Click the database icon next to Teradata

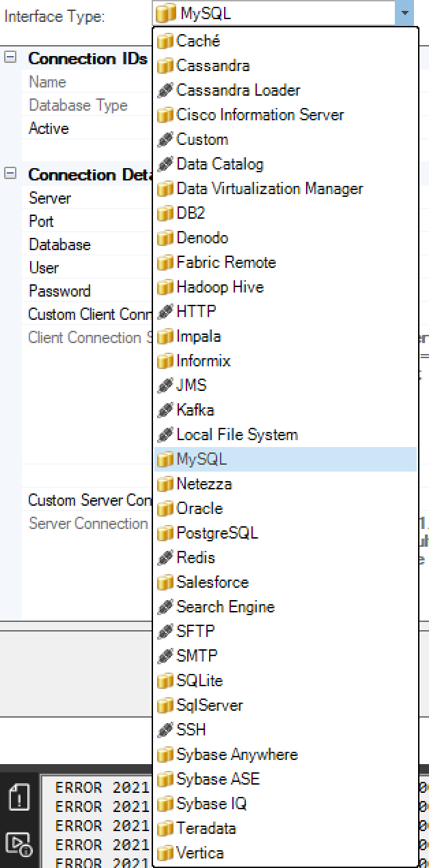click(x=165, y=828)
